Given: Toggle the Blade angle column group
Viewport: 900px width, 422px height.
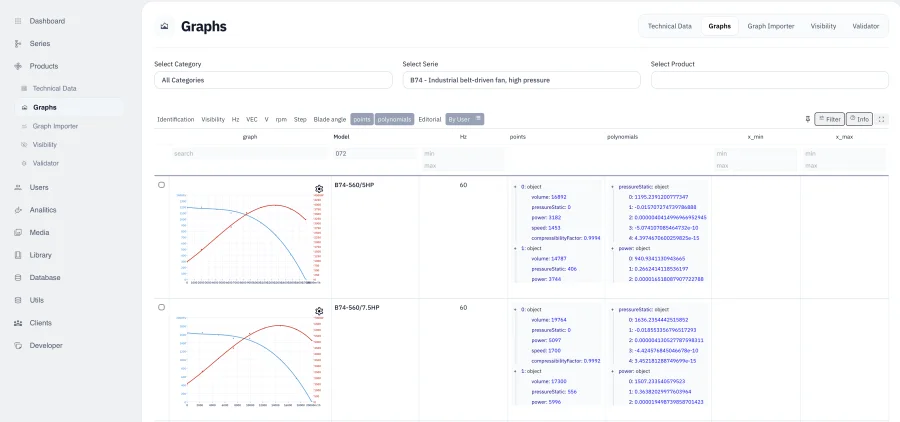Looking at the screenshot, I should point(329,119).
